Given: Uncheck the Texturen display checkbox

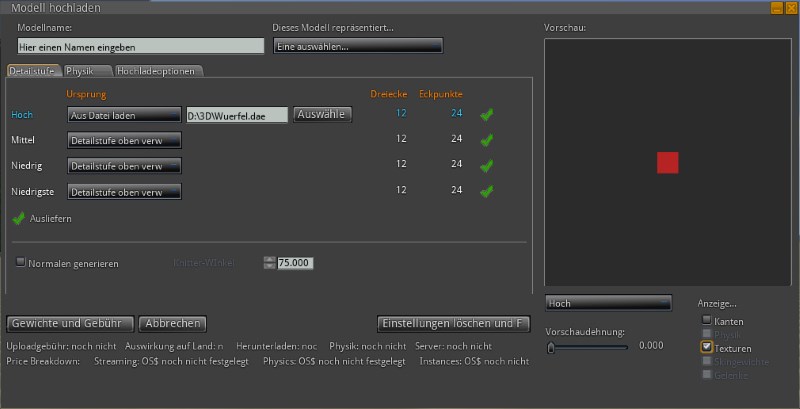Looking at the screenshot, I should click(x=707, y=347).
